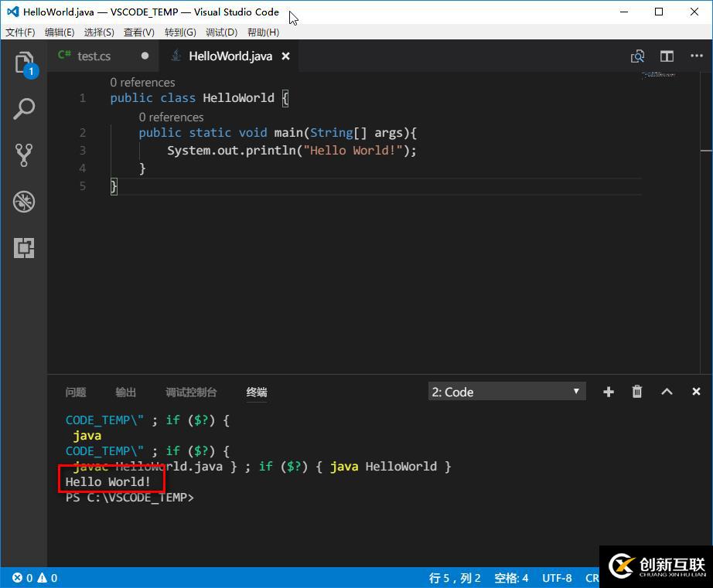The height and width of the screenshot is (588, 713).
Task: Minimize the Visual Studio Code window
Action: coord(624,12)
